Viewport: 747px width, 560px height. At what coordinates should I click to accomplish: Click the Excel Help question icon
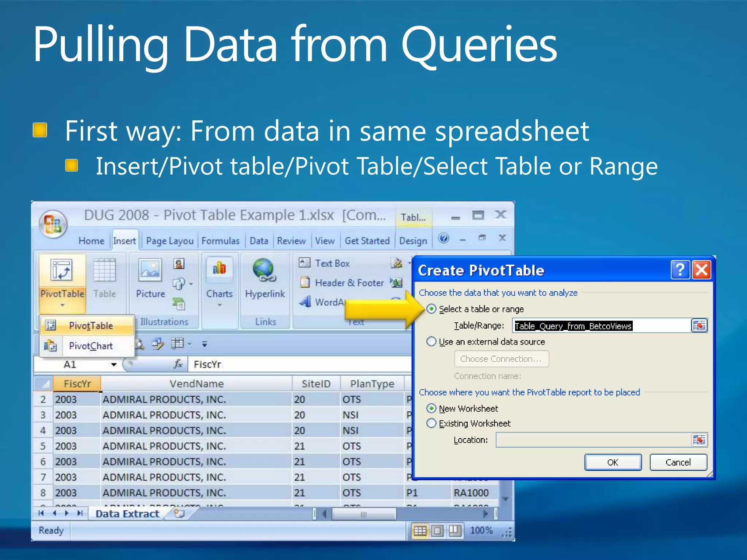(444, 238)
